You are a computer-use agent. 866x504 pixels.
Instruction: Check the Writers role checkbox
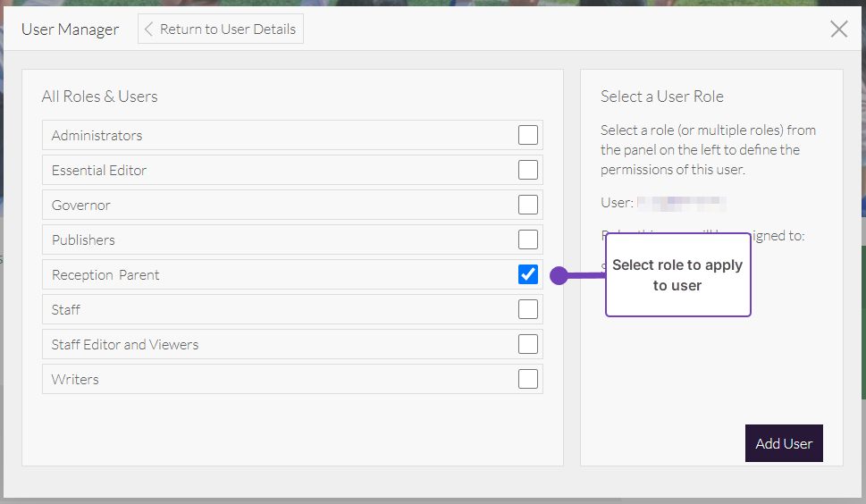pyautogui.click(x=528, y=379)
